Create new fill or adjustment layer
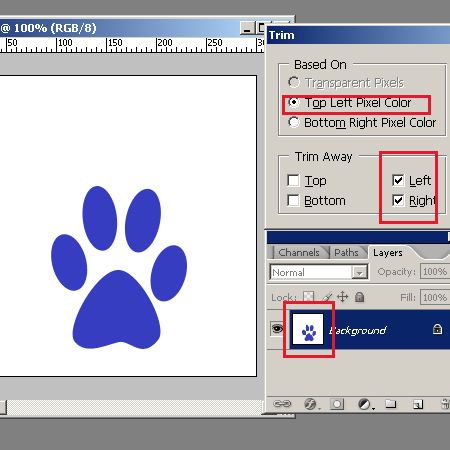 (x=365, y=404)
